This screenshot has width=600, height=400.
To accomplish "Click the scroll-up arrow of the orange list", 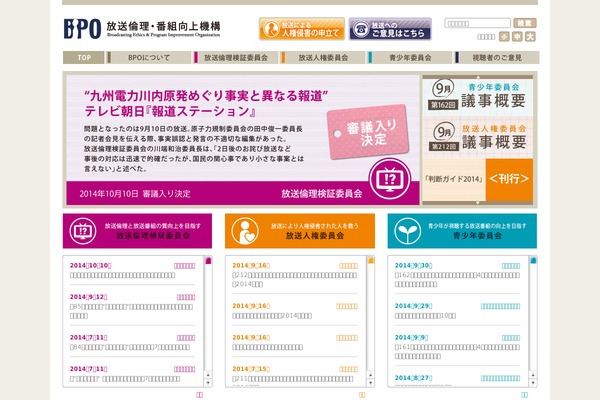I will coord(370,375).
